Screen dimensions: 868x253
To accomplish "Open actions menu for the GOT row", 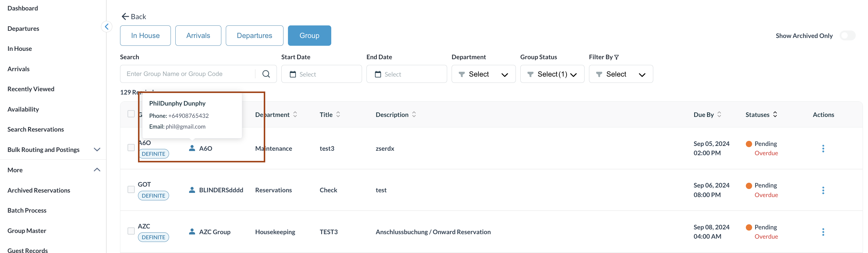I will click(x=823, y=190).
